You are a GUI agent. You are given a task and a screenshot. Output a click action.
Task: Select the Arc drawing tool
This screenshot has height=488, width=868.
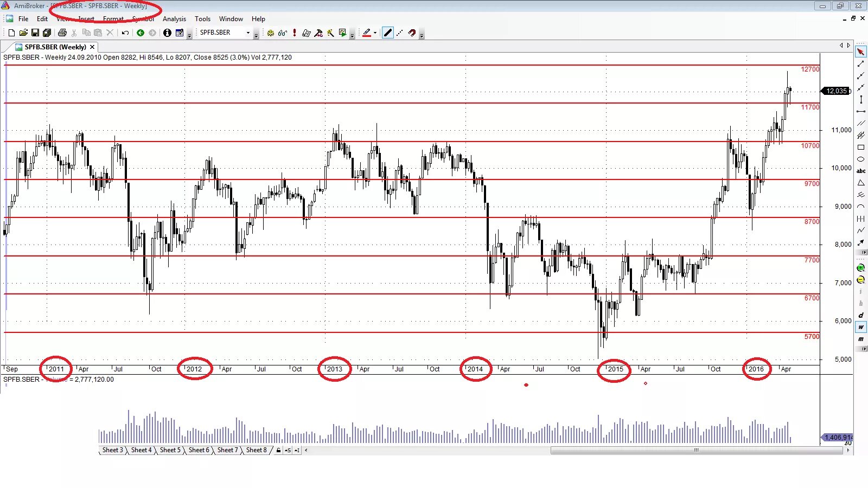click(861, 207)
